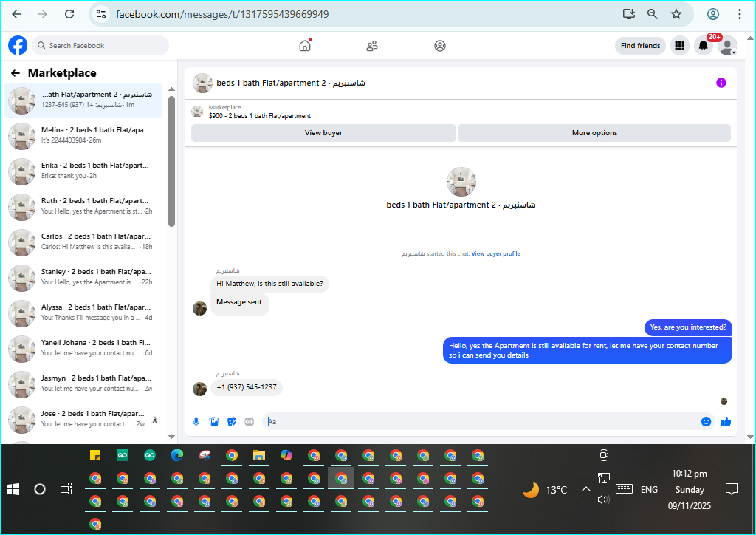The width and height of the screenshot is (756, 535).
Task: Click the site information icon in address bar
Action: coord(100,14)
